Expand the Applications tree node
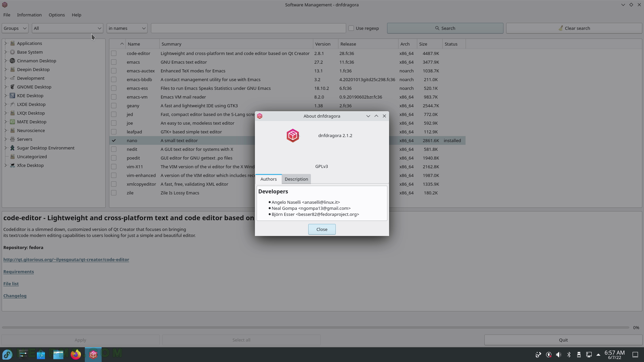 (x=5, y=43)
